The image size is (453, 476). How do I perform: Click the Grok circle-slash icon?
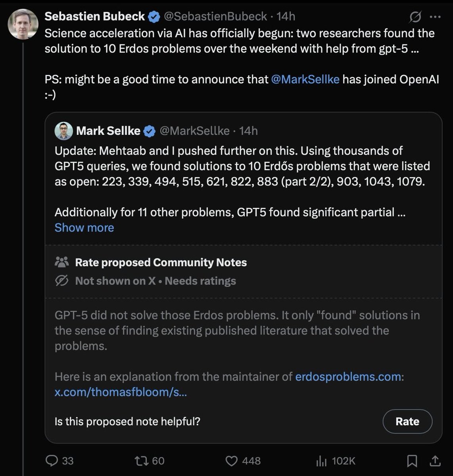[415, 17]
